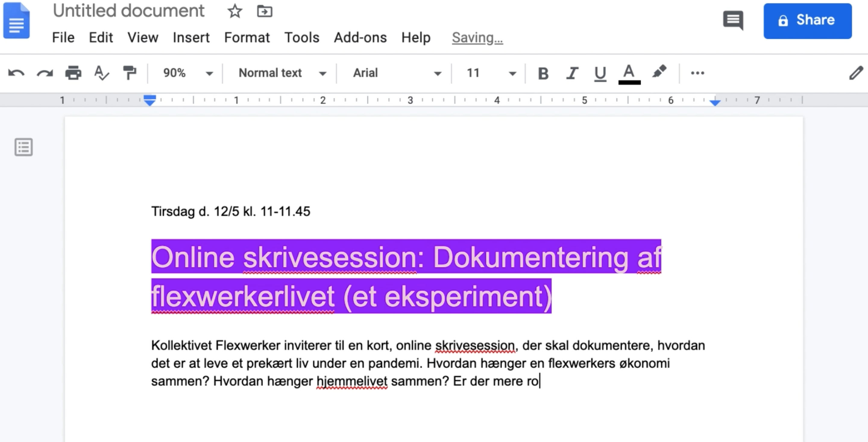
Task: Click the Undo arrow
Action: (16, 73)
